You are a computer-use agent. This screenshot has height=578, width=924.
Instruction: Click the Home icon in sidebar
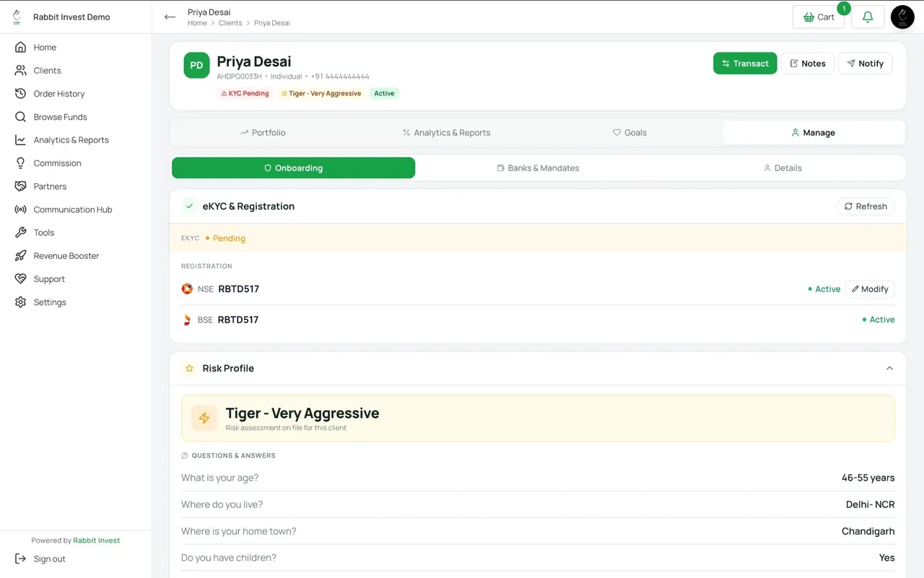pos(20,47)
